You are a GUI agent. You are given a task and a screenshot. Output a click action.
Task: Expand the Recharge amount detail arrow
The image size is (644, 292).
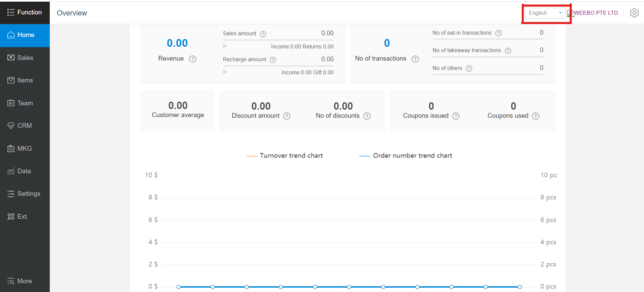(225, 72)
